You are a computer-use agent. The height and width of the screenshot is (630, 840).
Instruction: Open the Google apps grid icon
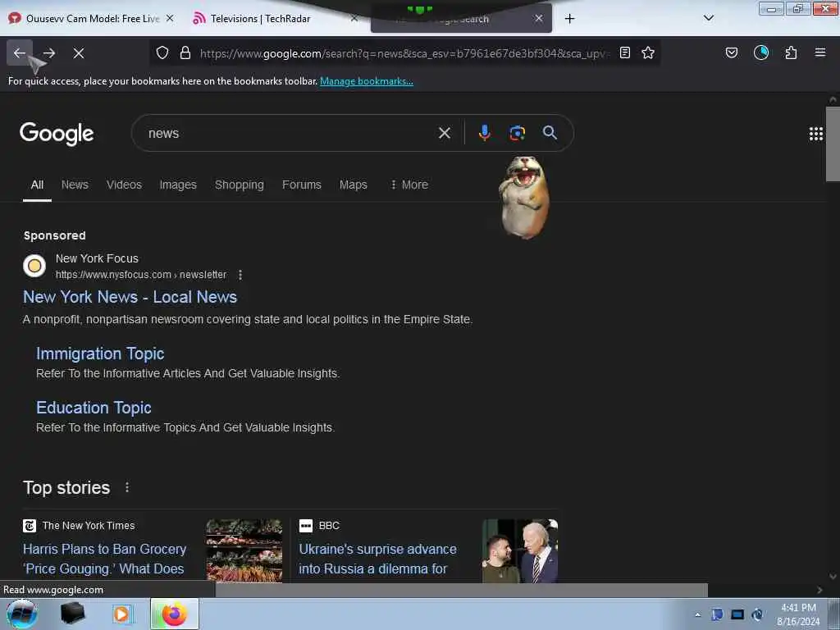pyautogui.click(x=816, y=134)
